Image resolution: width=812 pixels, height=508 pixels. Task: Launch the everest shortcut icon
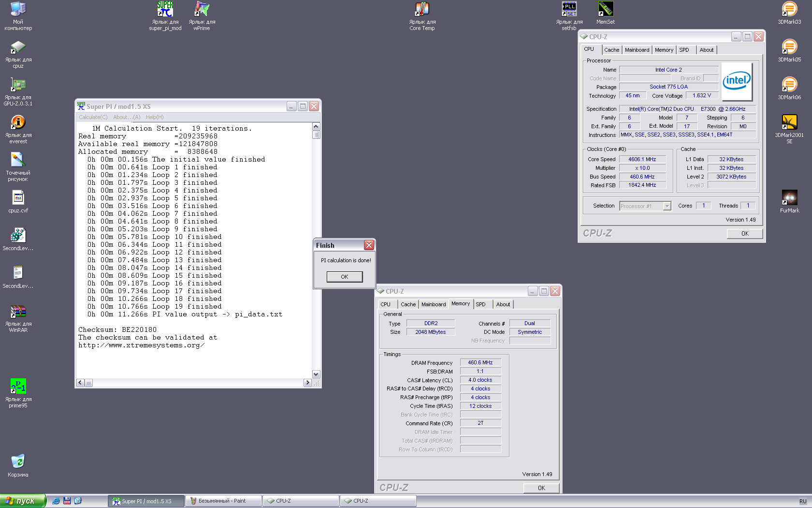pyautogui.click(x=18, y=130)
